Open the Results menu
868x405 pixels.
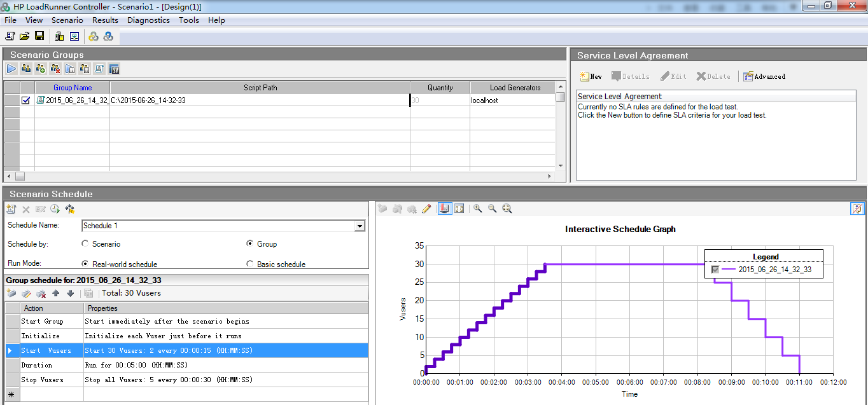point(105,20)
